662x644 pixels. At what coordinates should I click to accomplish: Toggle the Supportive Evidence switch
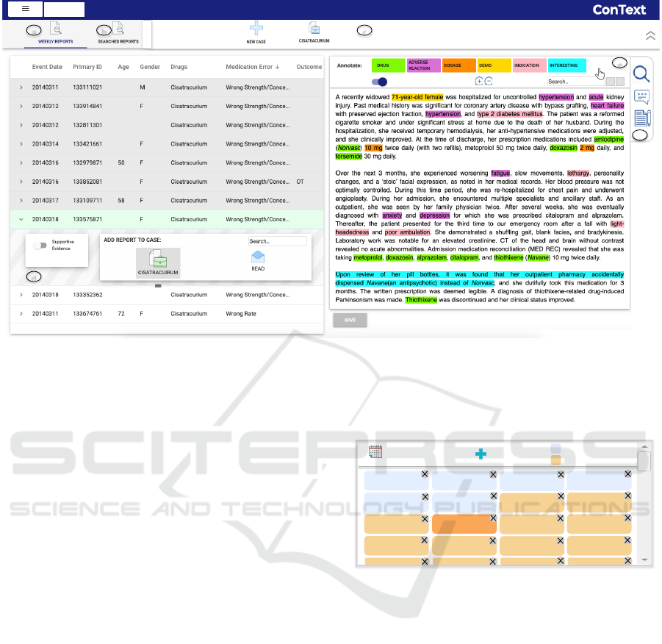(40, 246)
